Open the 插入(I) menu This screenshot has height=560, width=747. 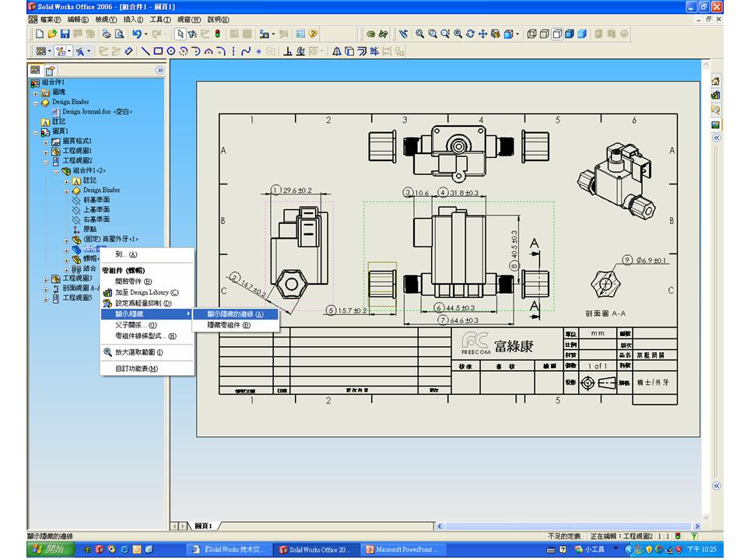(133, 19)
